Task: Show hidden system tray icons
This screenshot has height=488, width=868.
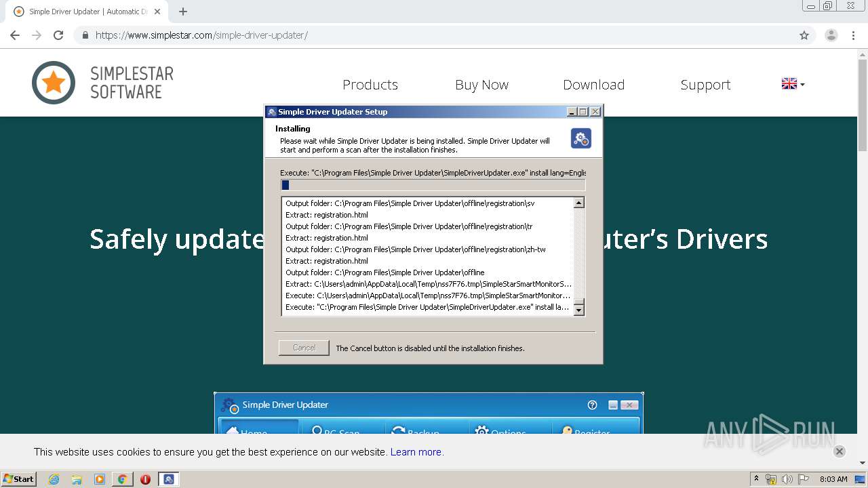Action: [756, 479]
